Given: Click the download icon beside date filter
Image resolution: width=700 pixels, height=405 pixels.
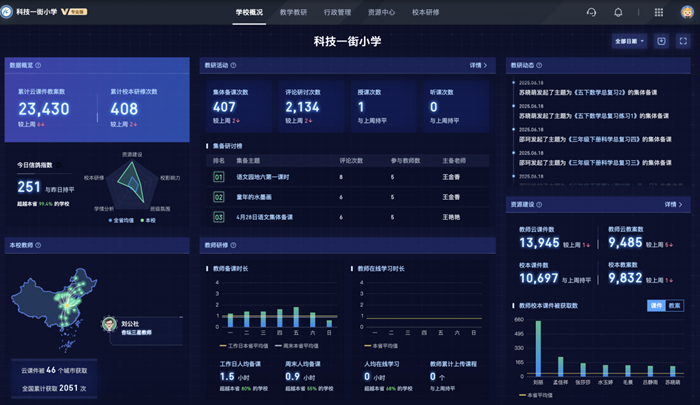Looking at the screenshot, I should coord(661,41).
